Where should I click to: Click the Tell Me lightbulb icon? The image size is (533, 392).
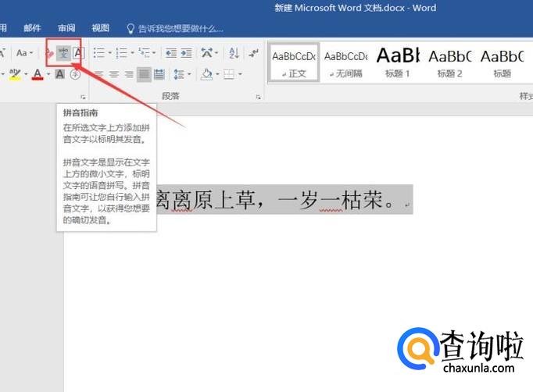(x=131, y=29)
